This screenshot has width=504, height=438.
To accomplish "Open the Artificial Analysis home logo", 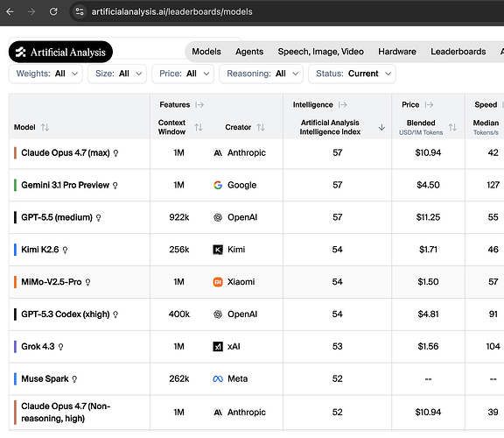I will pos(60,52).
